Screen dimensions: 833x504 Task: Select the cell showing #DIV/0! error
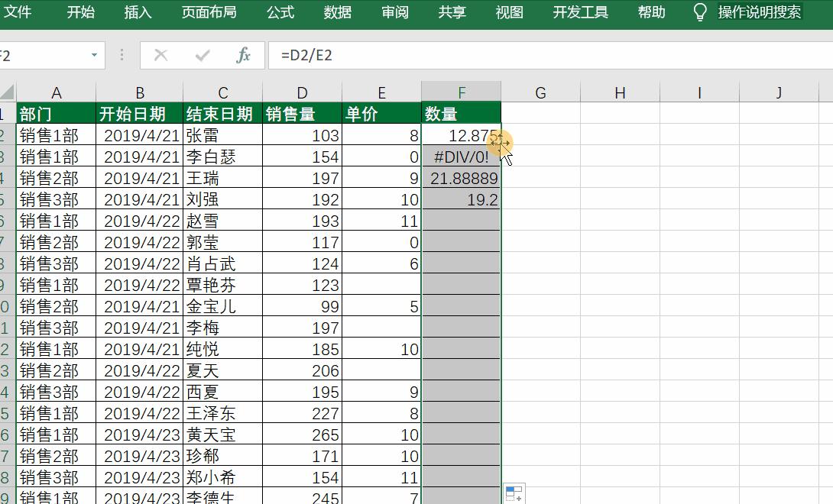(462, 157)
